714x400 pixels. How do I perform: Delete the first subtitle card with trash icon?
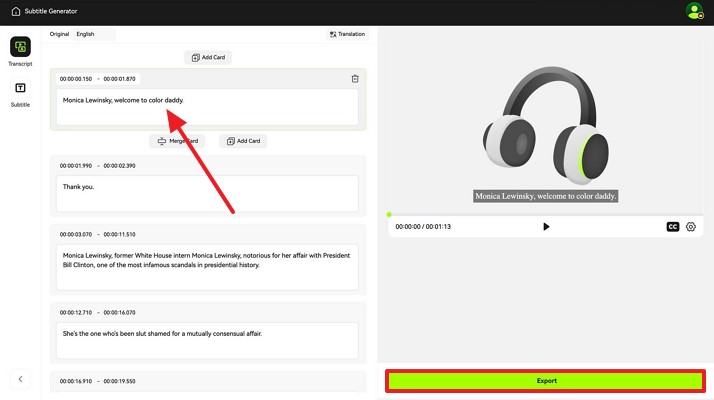[355, 79]
